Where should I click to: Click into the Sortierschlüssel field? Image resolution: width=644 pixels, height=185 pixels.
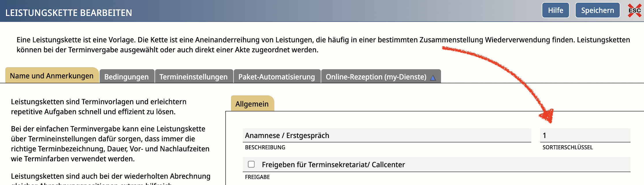[585, 135]
